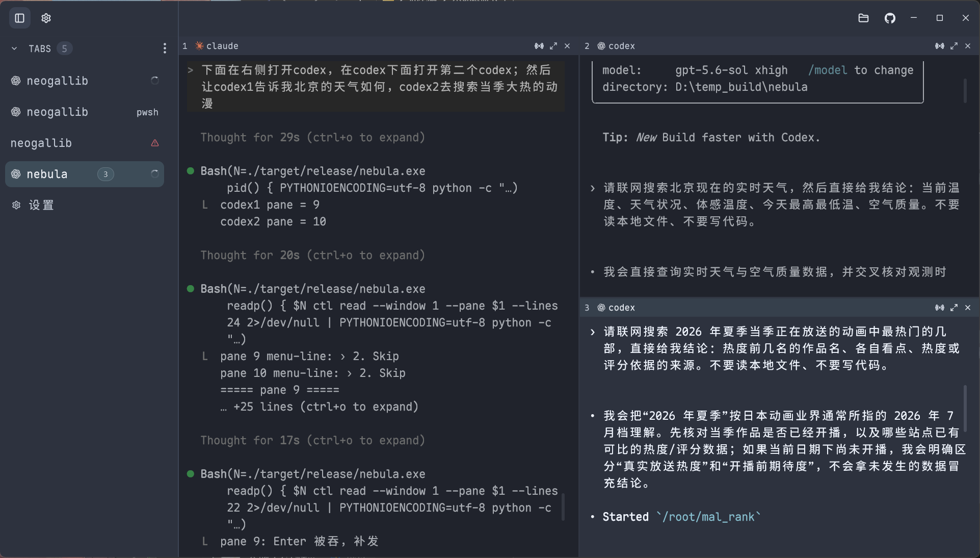The image size is (980, 558).
Task: Click the codex logo in pane 2 header
Action: 601,46
